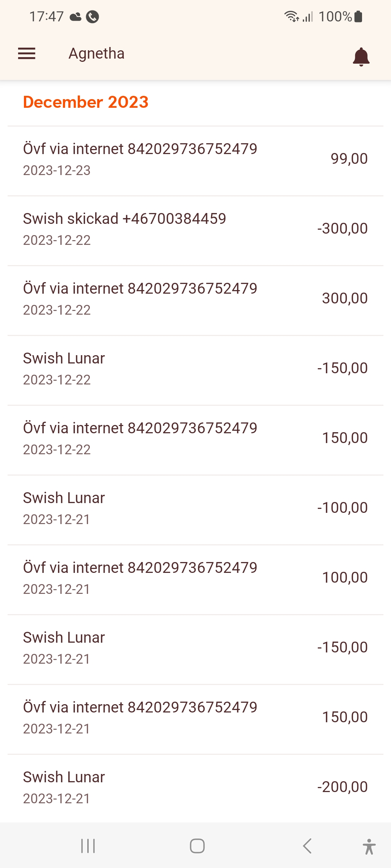This screenshot has height=868, width=391.
Task: Tap the December 2023 month header
Action: (86, 102)
